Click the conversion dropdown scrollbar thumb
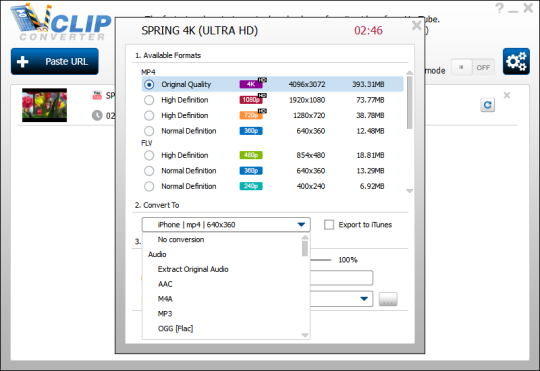The height and width of the screenshot is (371, 540). coord(305,248)
